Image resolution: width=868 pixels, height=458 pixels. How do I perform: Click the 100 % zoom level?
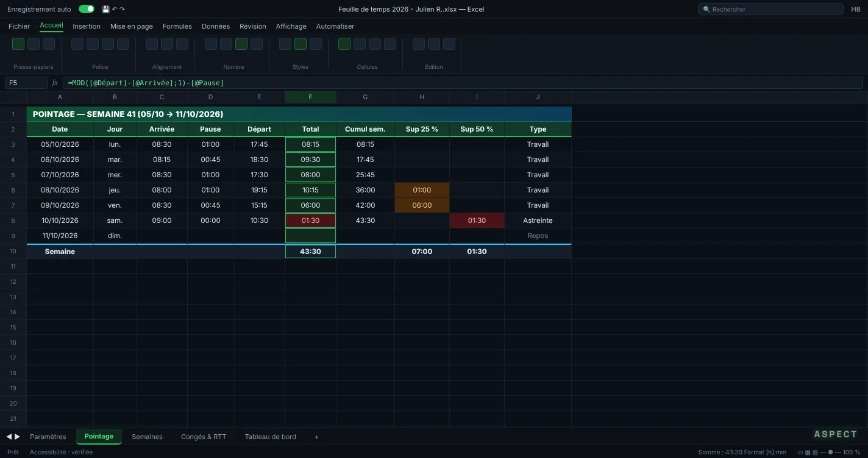(852, 453)
